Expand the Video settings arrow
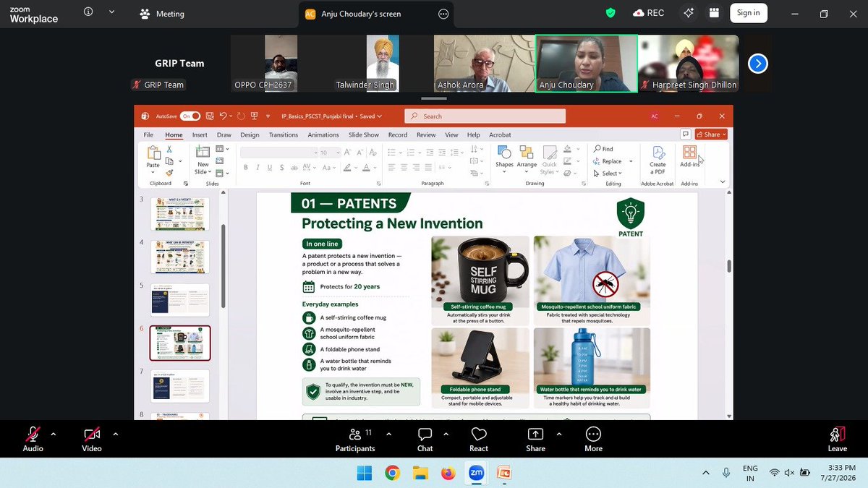This screenshot has height=488, width=868. click(x=116, y=435)
